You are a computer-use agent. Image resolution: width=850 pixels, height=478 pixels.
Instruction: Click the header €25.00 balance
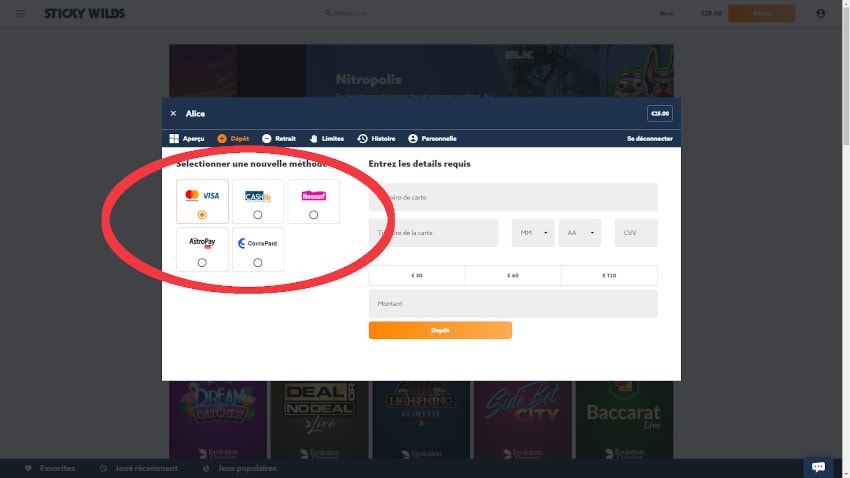(711, 13)
